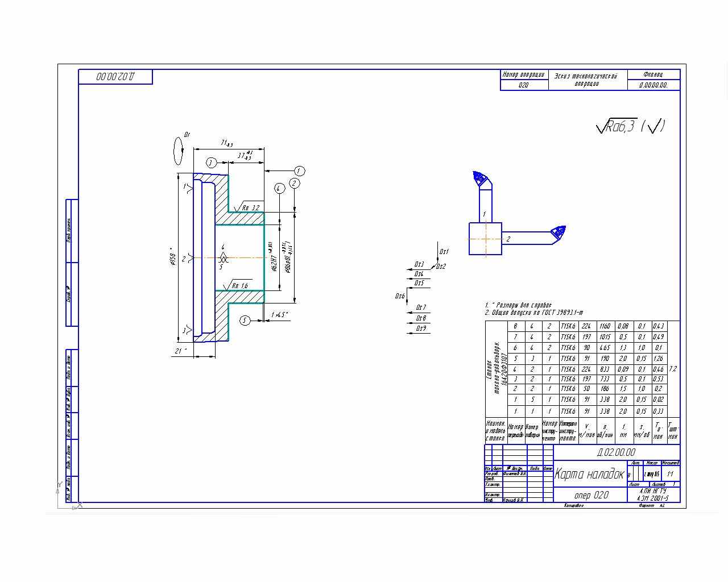Click the '465' spindle speed cell
Viewport: 728px width, 582px height.
[605, 348]
